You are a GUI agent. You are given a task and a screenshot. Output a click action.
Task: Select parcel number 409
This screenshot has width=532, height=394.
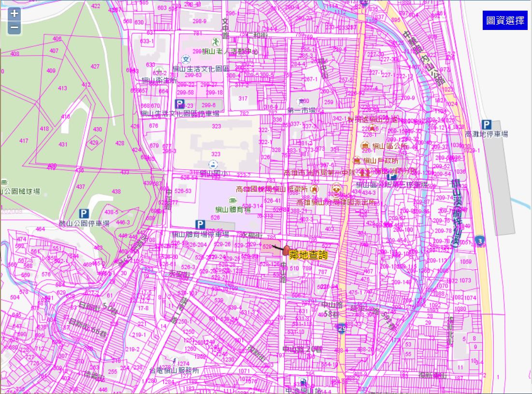[x=51, y=71]
